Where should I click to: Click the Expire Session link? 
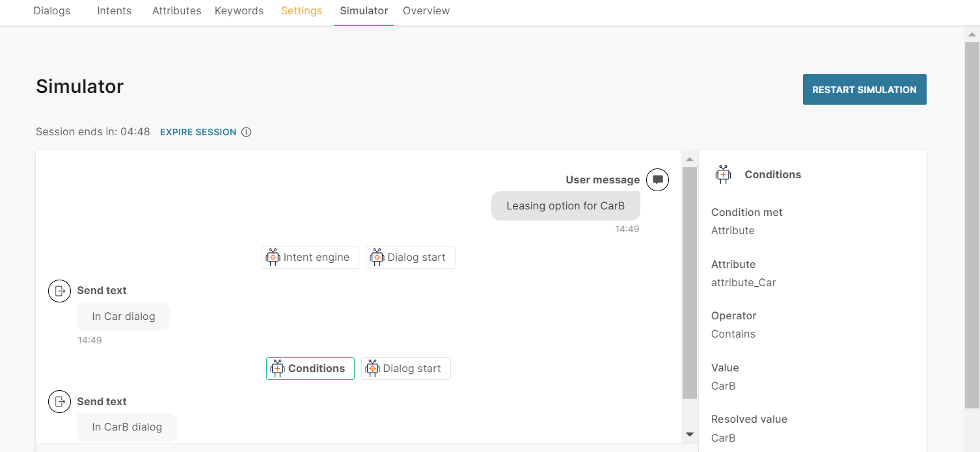[x=198, y=132]
